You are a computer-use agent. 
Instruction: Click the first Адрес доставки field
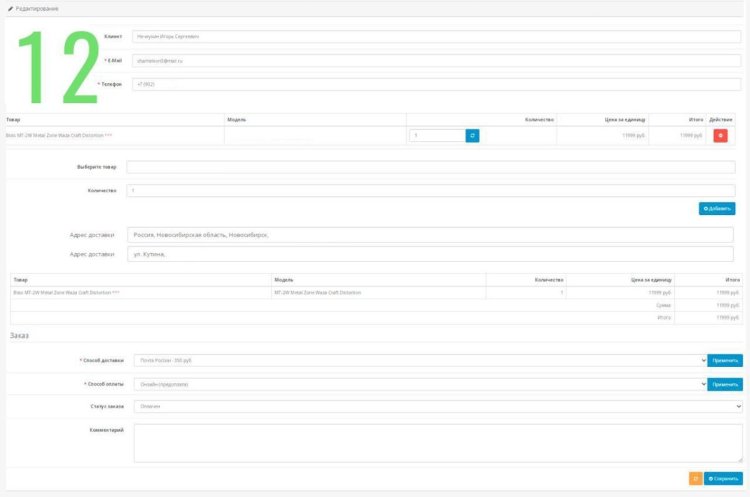click(430, 235)
